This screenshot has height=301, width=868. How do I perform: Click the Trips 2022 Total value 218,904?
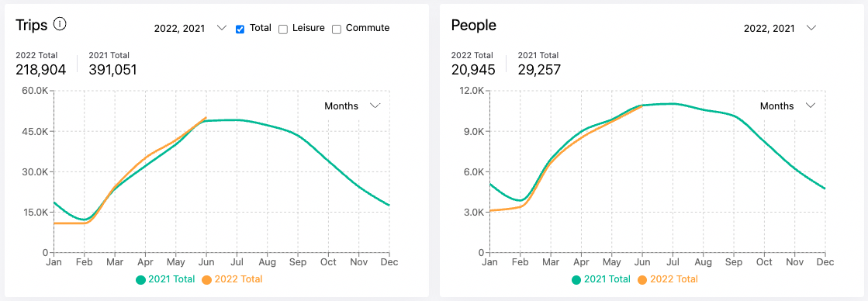41,70
